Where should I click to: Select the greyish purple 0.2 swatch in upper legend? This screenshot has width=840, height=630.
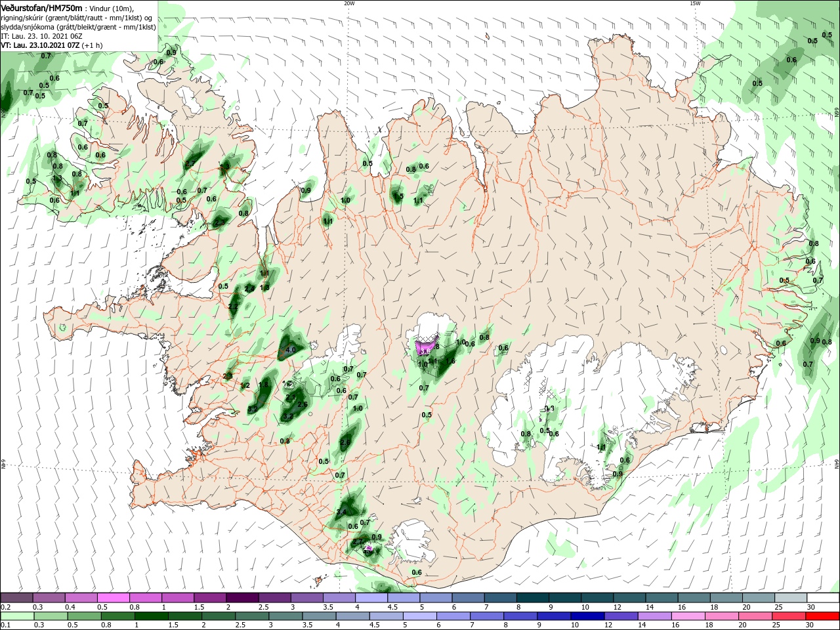tap(16, 597)
